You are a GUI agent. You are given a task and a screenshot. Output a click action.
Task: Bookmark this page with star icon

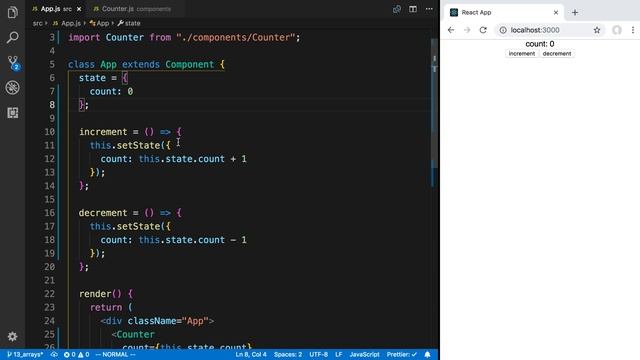[x=597, y=30]
